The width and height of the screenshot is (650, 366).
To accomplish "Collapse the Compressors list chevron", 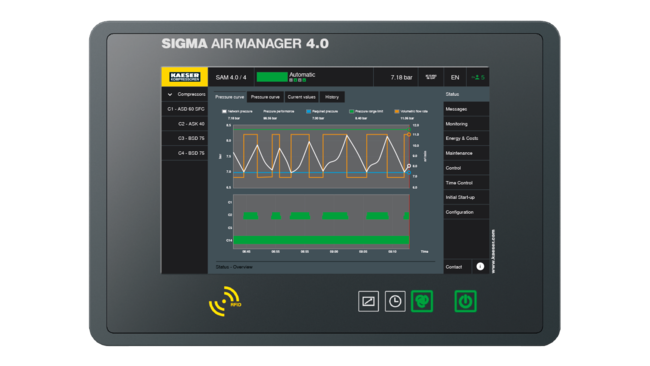I will pyautogui.click(x=170, y=95).
